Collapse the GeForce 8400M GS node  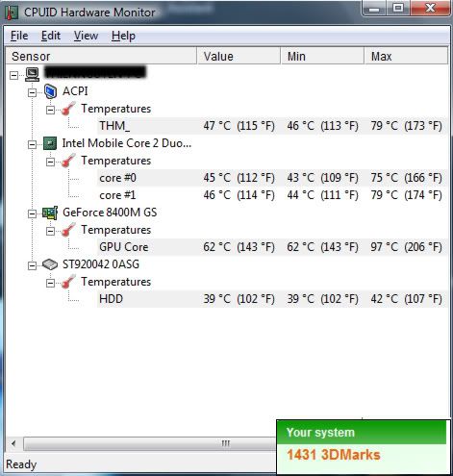pos(32,213)
